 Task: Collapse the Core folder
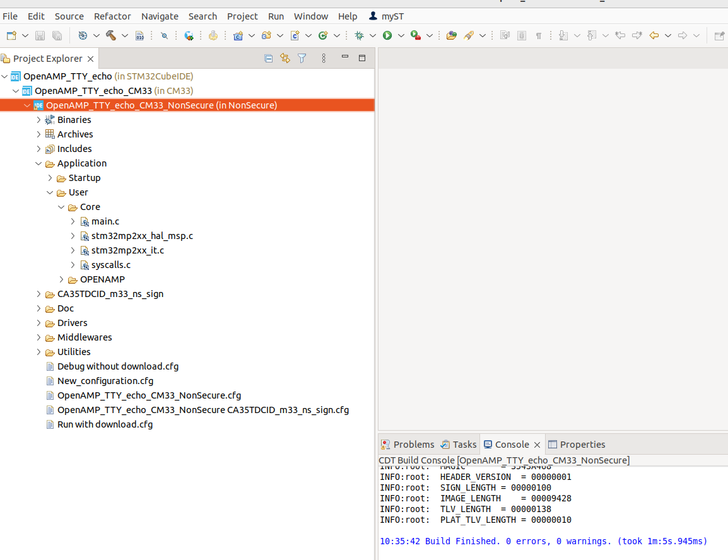61,207
